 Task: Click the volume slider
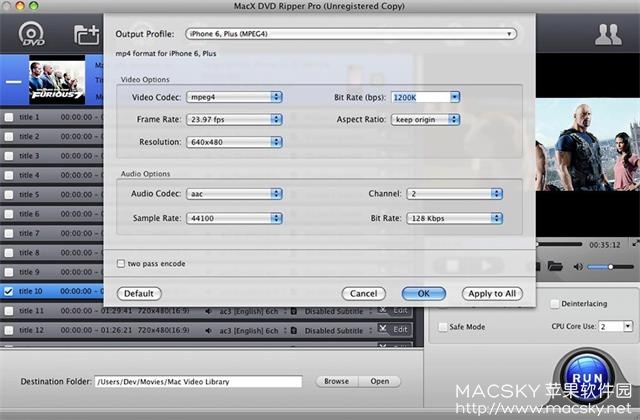click(x=610, y=267)
